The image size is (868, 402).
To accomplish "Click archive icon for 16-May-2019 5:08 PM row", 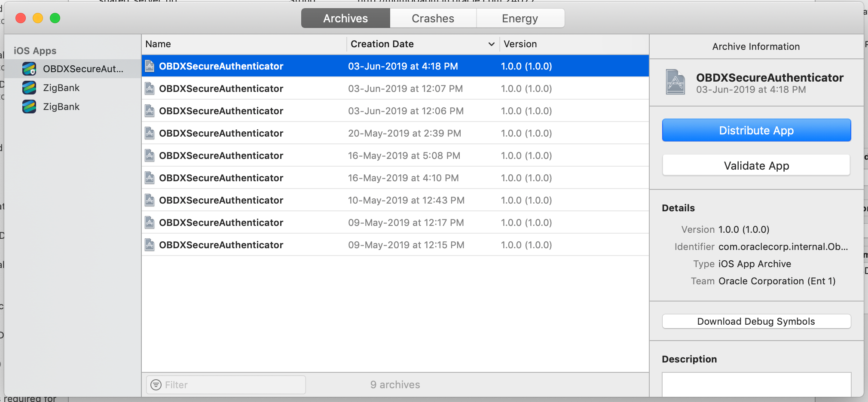I will click(150, 155).
